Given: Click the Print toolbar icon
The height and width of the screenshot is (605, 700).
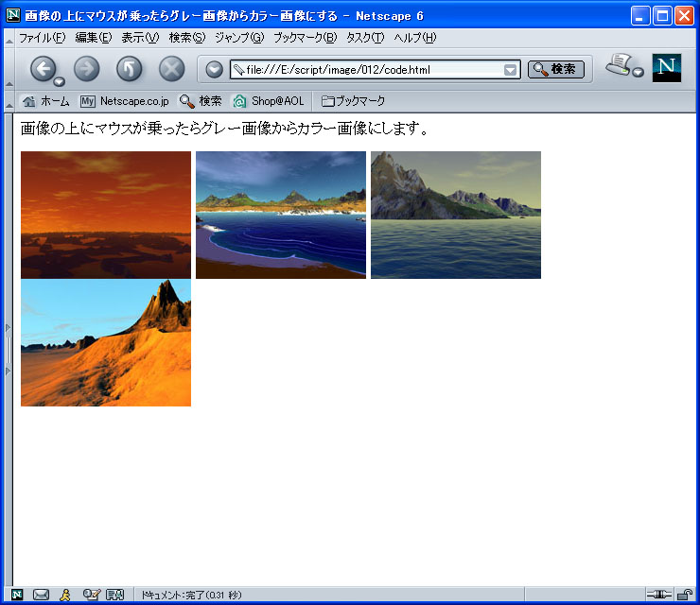Looking at the screenshot, I should click(x=620, y=65).
